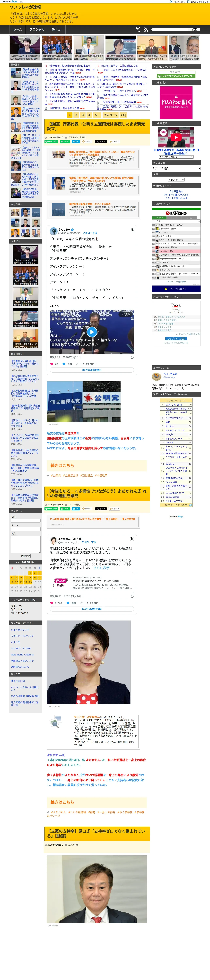Click the Xポスト button under first article

click(x=101, y=141)
